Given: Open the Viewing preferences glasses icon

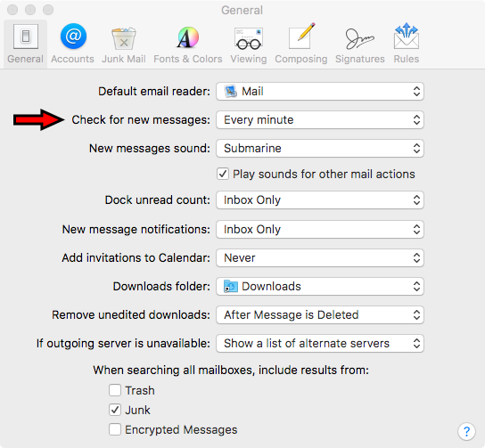Looking at the screenshot, I should 249,38.
